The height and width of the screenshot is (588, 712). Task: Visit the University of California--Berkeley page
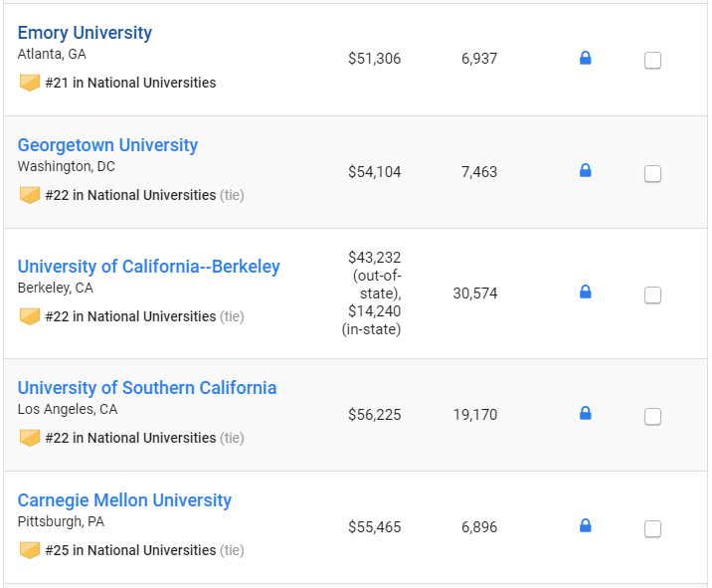tap(149, 267)
